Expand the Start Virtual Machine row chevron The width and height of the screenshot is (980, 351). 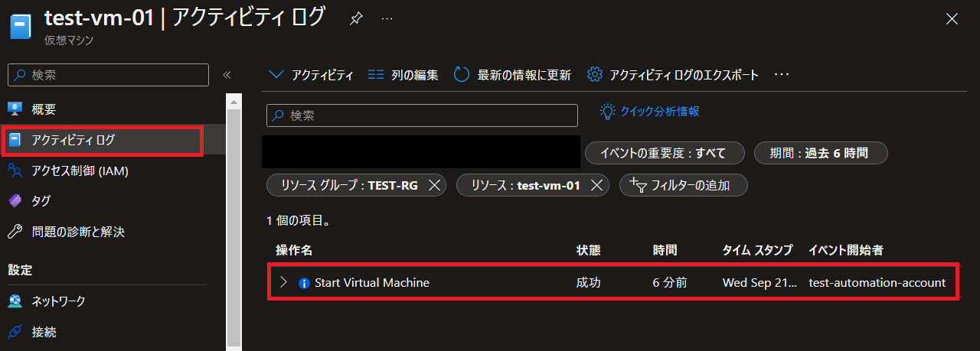284,282
